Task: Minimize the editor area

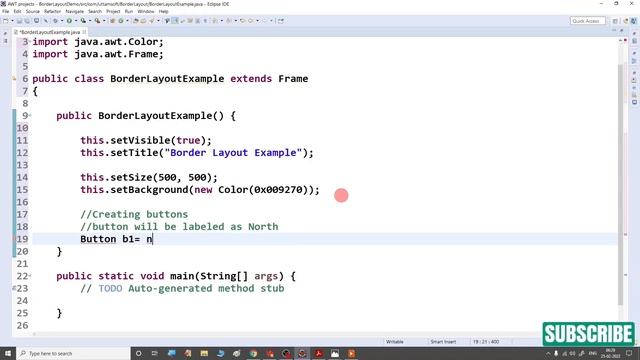Action: [614, 31]
